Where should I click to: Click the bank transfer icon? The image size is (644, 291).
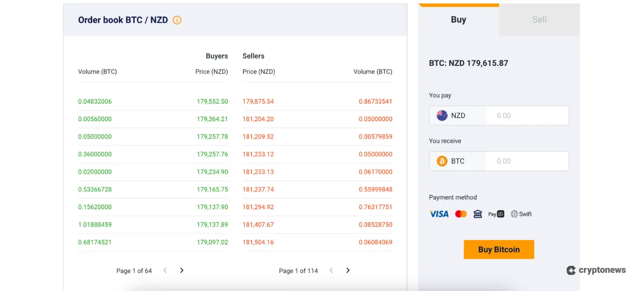click(478, 214)
